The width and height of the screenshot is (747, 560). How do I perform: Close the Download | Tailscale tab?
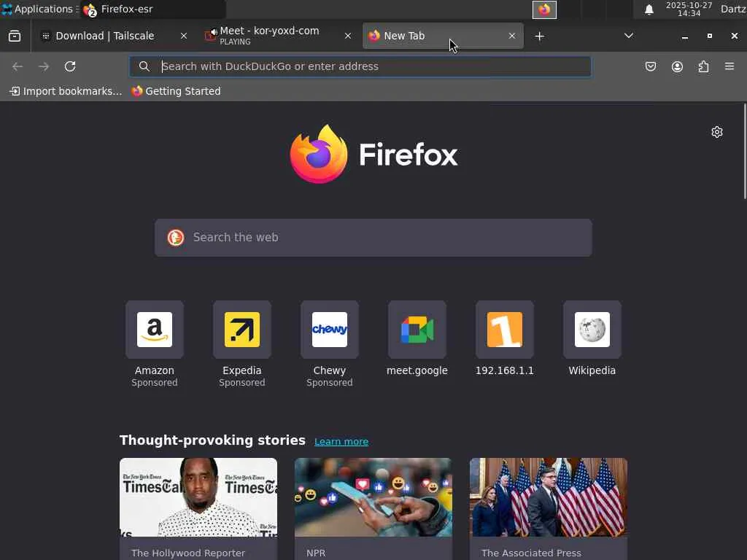point(183,36)
